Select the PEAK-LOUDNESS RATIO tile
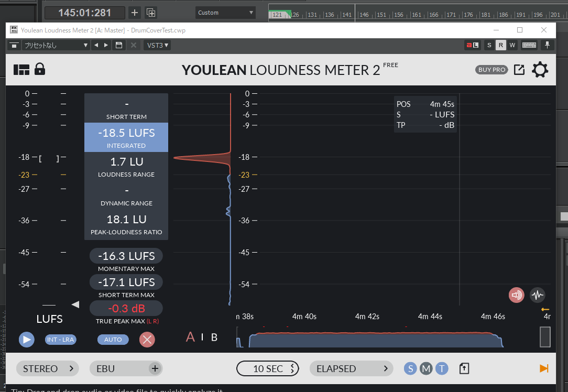 (126, 224)
